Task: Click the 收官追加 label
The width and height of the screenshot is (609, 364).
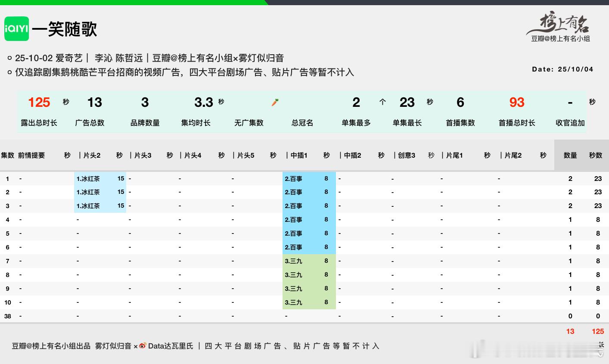Action: [570, 123]
